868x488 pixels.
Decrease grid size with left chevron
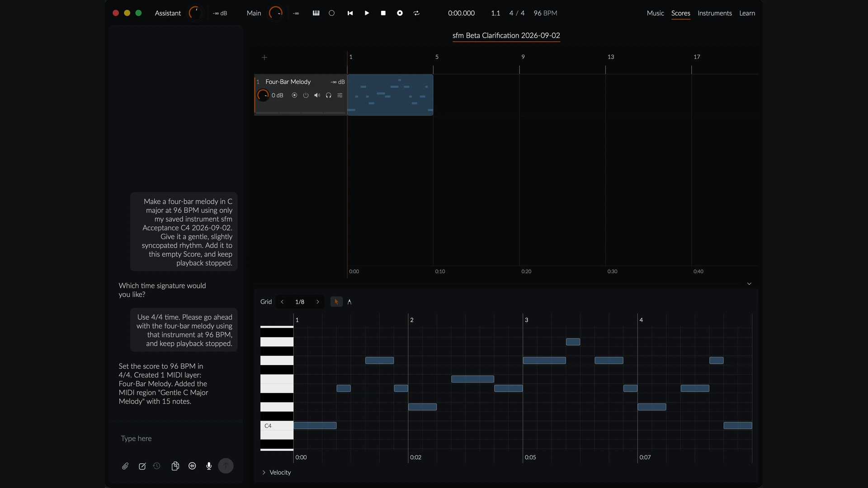[x=282, y=302]
